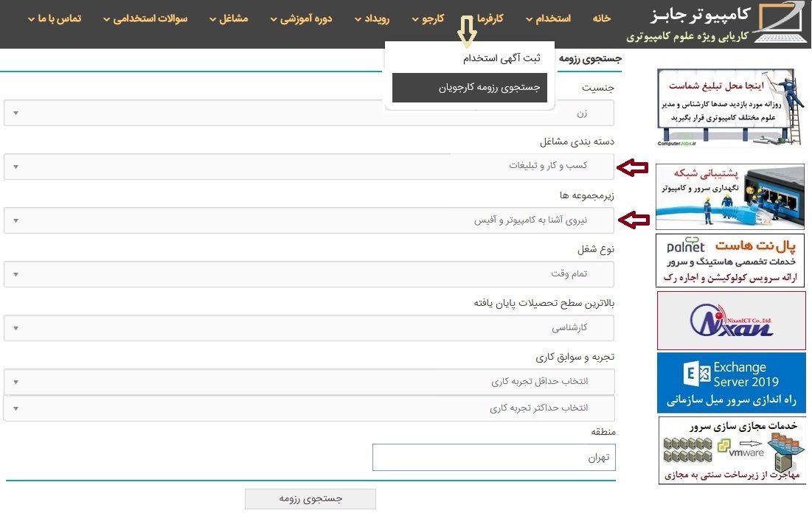Open the انتخاب حداقل تجربه کاری dropdown
This screenshot has height=513, width=812.
(309, 382)
